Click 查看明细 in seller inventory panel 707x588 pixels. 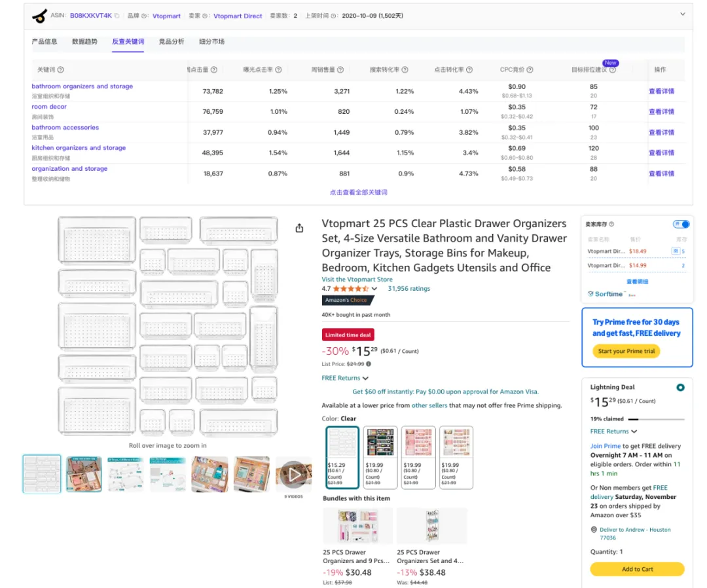tap(637, 282)
